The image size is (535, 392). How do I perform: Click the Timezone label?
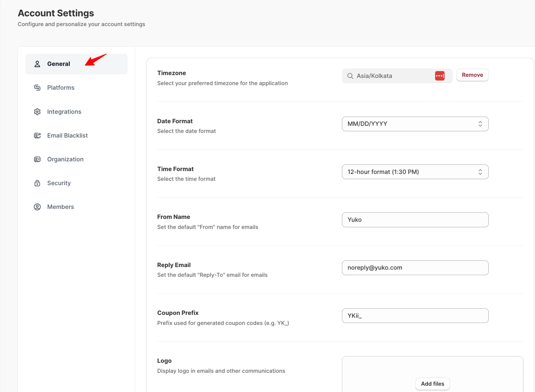tap(172, 73)
